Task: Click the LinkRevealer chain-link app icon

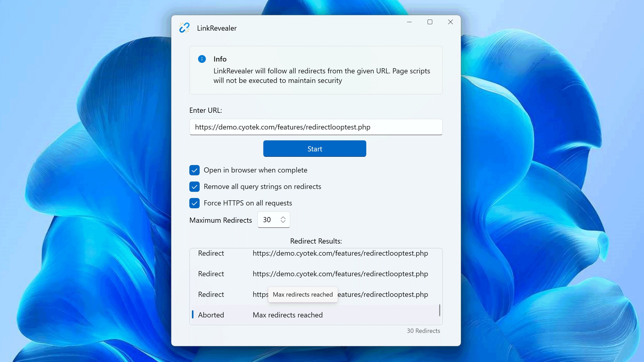Action: tap(184, 28)
